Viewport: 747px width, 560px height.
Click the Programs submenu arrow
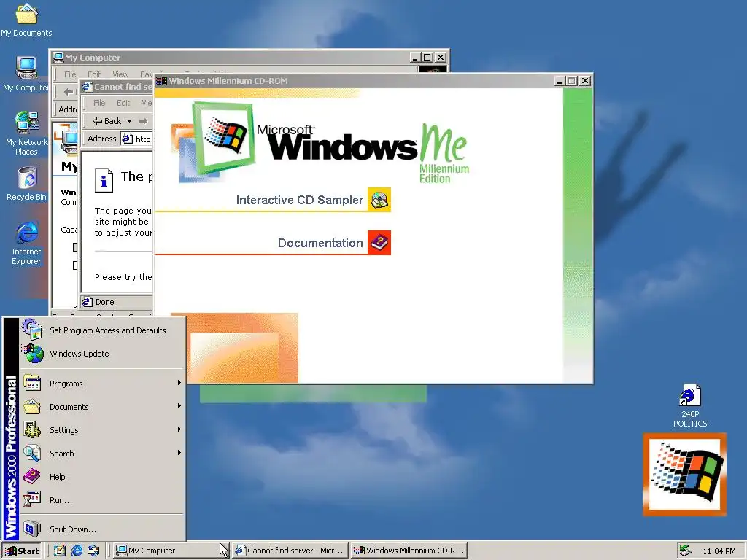pos(179,383)
